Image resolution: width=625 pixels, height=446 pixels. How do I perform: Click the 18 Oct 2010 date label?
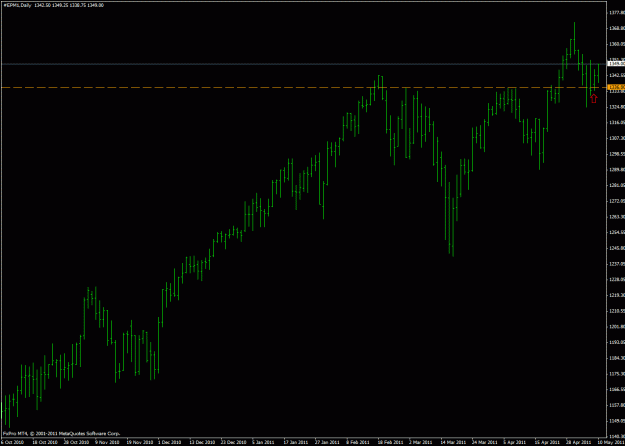pos(43,442)
